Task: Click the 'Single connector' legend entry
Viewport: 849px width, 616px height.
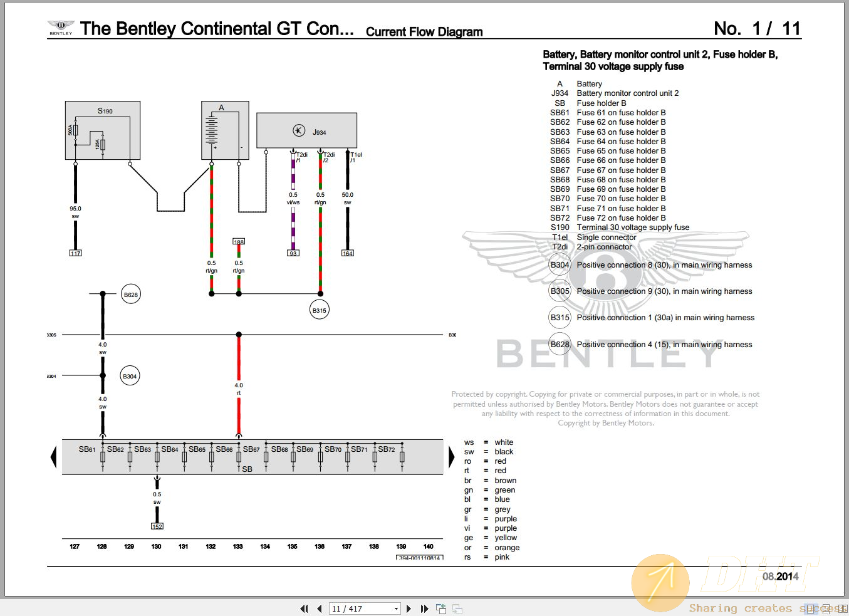Action: click(607, 237)
